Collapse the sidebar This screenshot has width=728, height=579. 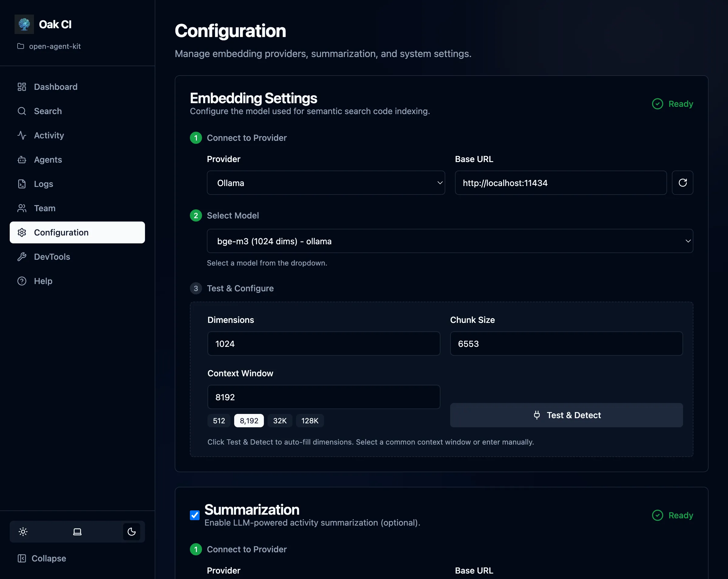pos(42,558)
